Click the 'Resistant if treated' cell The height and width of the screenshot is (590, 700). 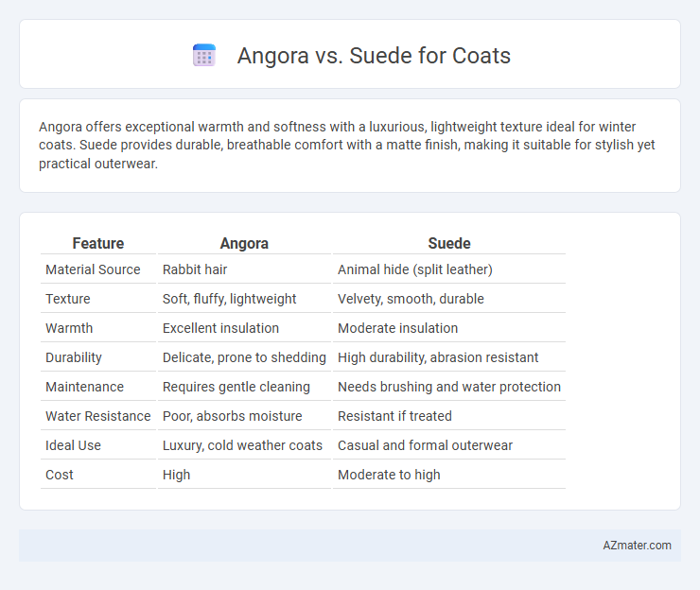tap(394, 416)
